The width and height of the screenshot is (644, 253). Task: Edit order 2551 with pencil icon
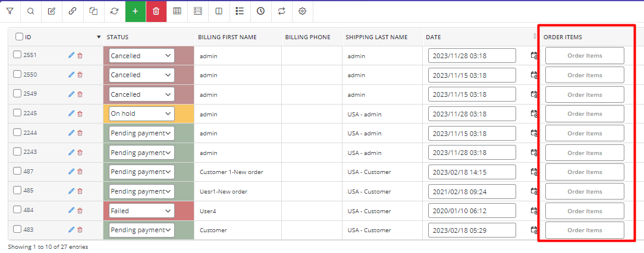click(x=71, y=55)
